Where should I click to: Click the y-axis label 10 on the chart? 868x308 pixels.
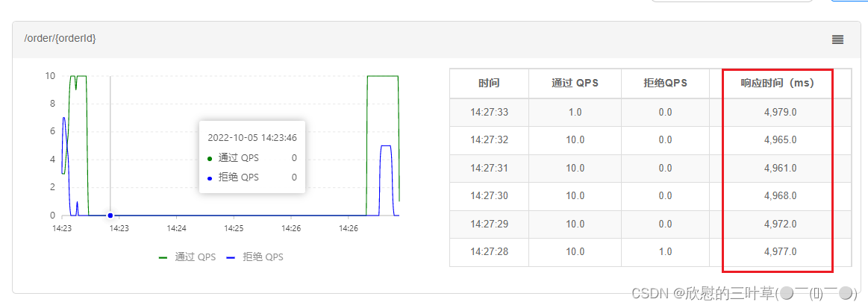[x=50, y=76]
